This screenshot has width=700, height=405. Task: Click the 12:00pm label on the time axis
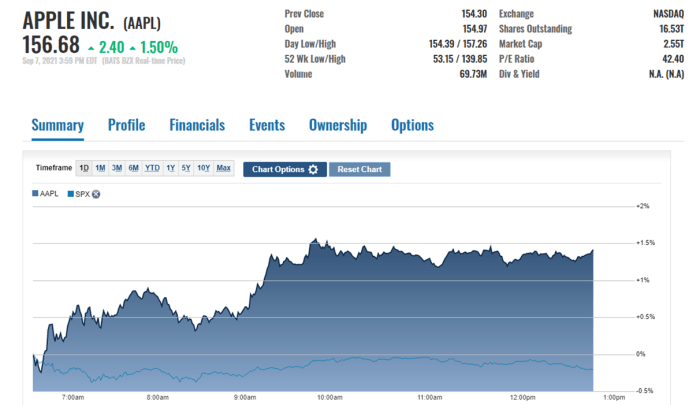[522, 397]
